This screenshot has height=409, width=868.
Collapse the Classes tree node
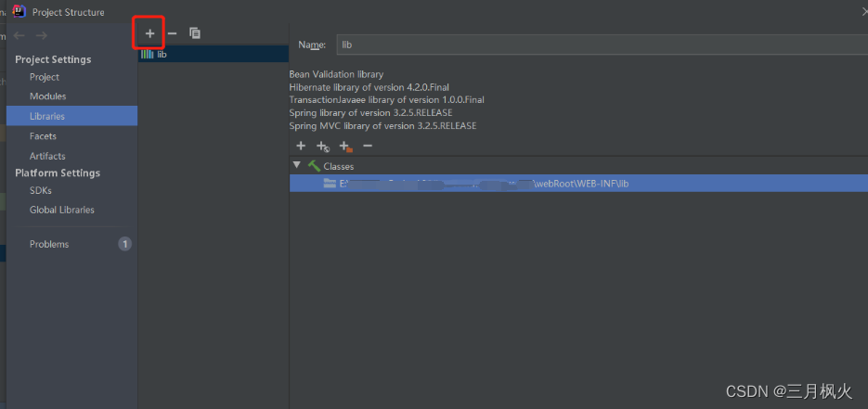[297, 165]
